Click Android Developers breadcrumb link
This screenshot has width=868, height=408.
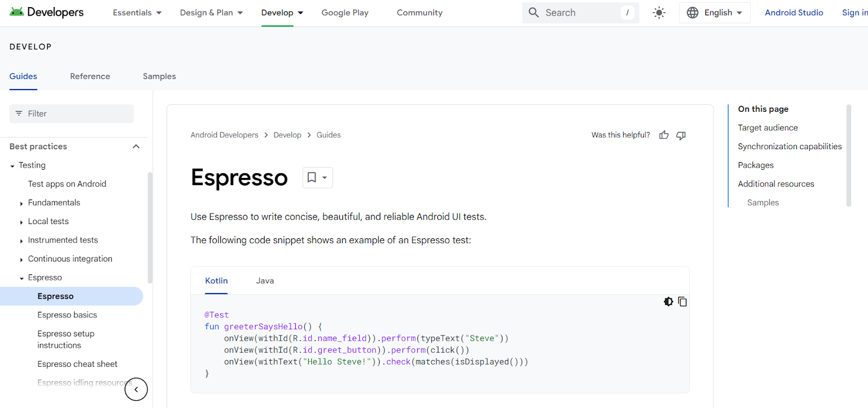pyautogui.click(x=225, y=135)
